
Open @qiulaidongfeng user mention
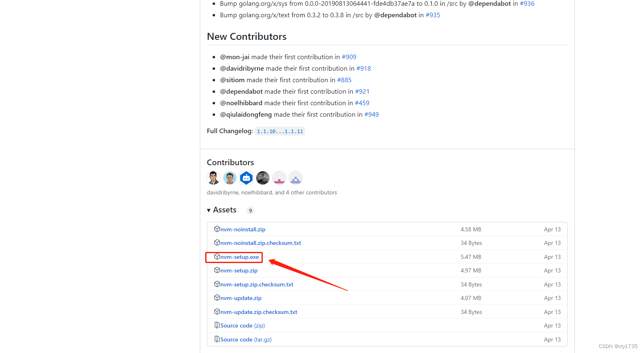pos(246,115)
